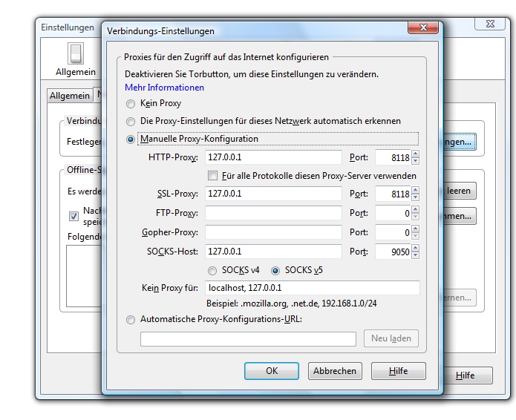Open the Allgemein icon in Einstellungen toolbar
This screenshot has height=420, width=516.
pyautogui.click(x=76, y=59)
